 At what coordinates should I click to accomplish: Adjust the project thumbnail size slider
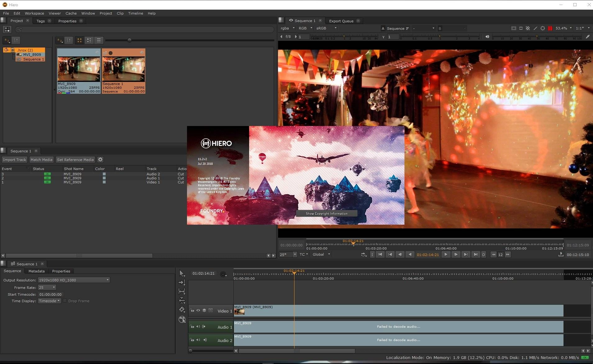[x=130, y=40]
